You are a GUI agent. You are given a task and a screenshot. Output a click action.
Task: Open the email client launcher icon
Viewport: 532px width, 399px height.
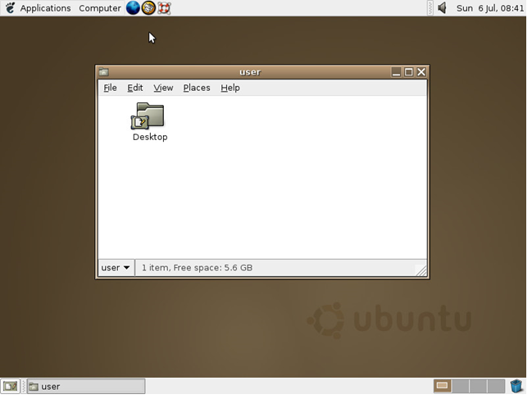[148, 8]
